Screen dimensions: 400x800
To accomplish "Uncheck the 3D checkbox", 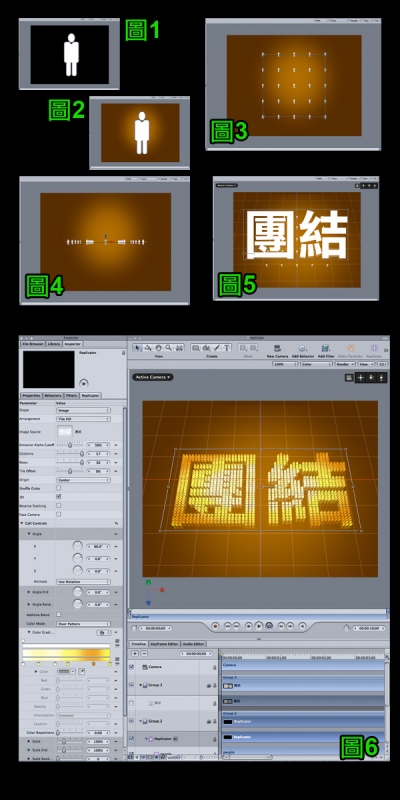I will click(59, 496).
